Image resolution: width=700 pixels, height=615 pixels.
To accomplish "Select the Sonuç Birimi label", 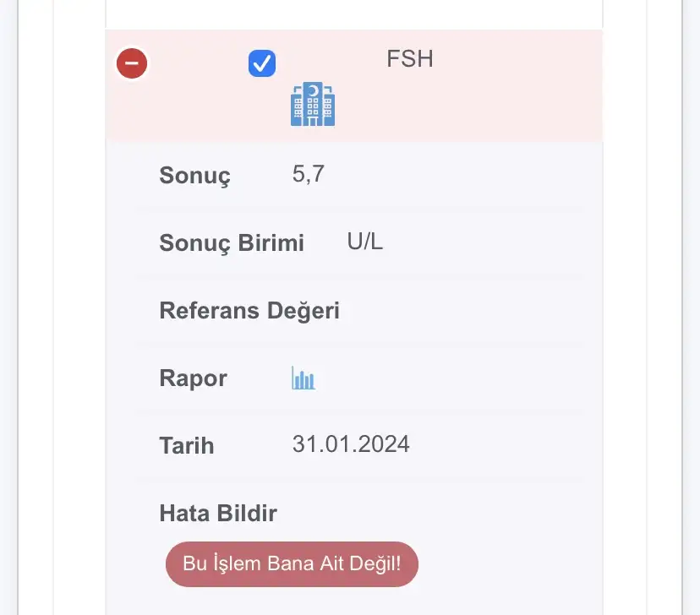I will (232, 243).
